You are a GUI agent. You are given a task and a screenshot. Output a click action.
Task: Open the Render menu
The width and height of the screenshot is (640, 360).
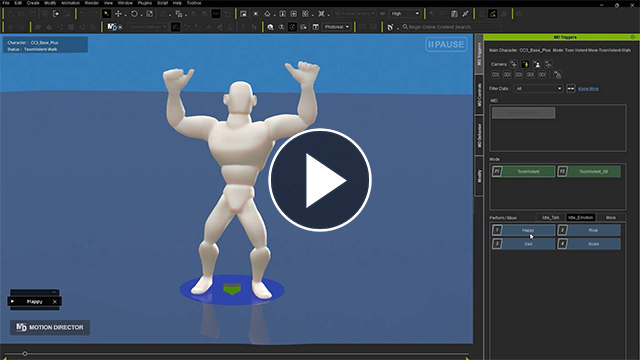tap(92, 3)
